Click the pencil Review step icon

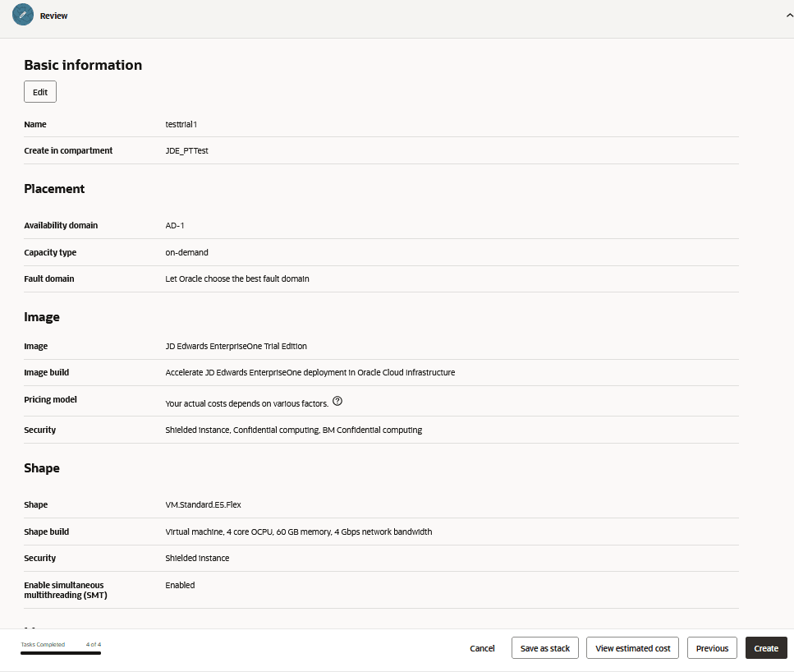point(23,15)
